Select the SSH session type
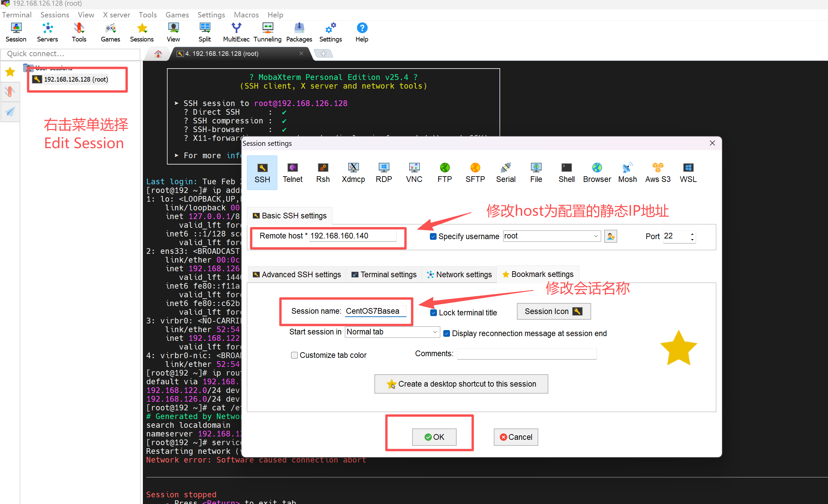Screen dimensions: 828x504 [x=262, y=173]
